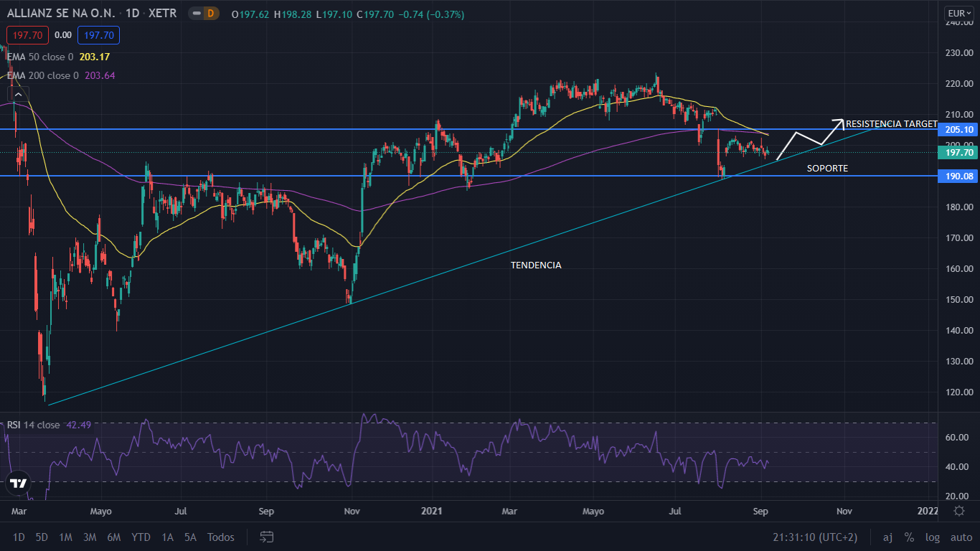The width and height of the screenshot is (980, 551).
Task: Select the 1M time range
Action: point(65,537)
